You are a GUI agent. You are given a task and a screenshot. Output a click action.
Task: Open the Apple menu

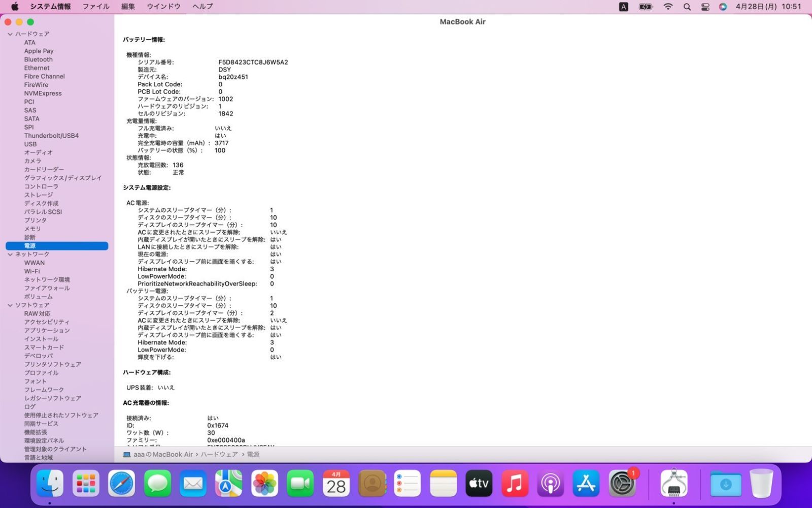(15, 7)
